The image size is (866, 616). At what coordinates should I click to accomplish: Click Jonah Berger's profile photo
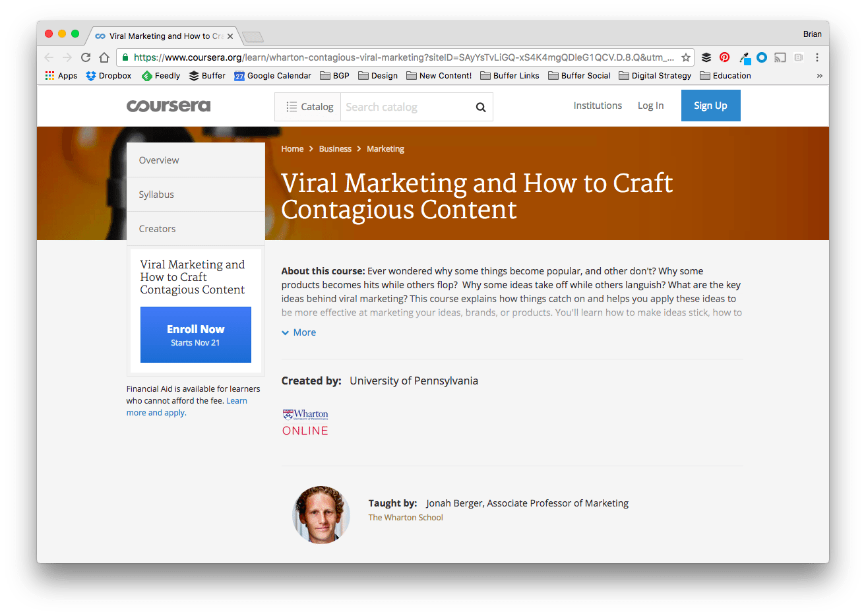coord(321,514)
